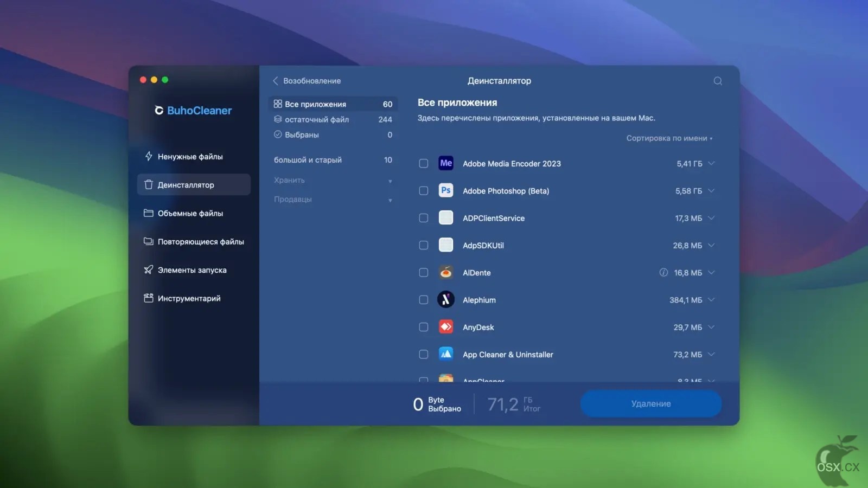Click the lightning icon beside Ненужные файлы

pyautogui.click(x=149, y=156)
